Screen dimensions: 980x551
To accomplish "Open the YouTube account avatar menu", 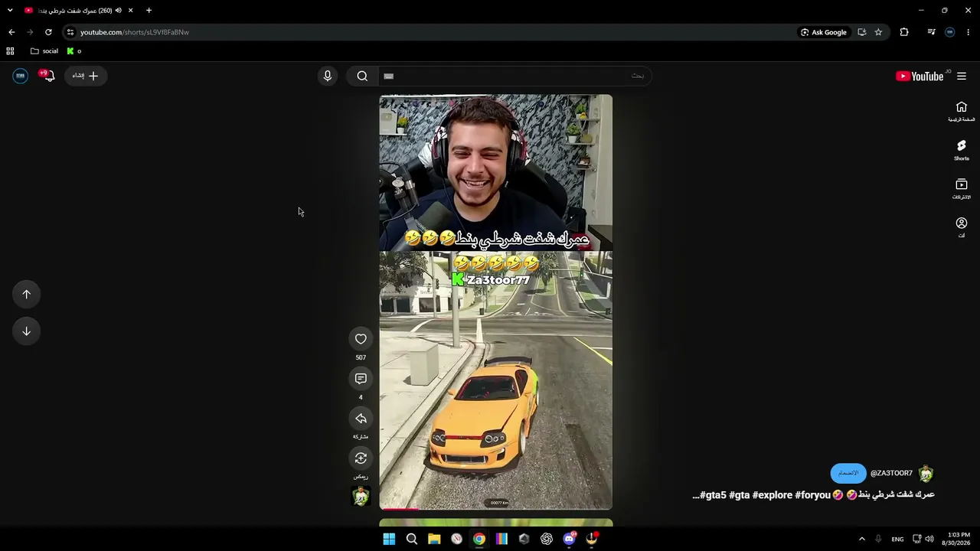I will tap(21, 76).
